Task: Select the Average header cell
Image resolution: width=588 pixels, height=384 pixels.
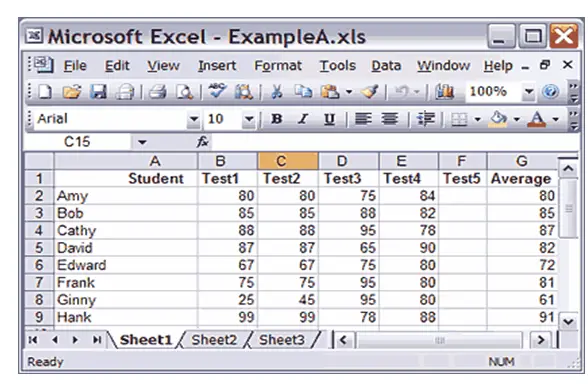Action: coord(522,178)
